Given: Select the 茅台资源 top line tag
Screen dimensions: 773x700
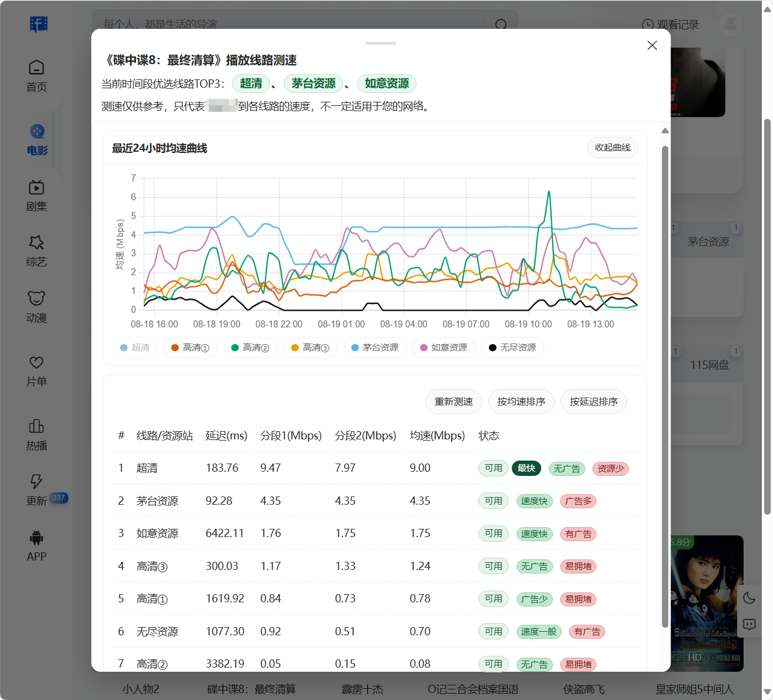Looking at the screenshot, I should (x=314, y=84).
